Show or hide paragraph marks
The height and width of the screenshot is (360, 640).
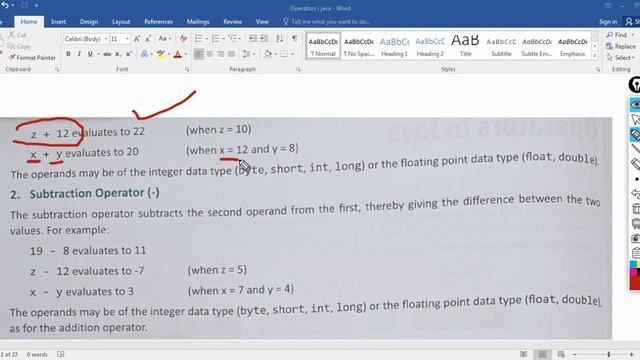point(294,39)
